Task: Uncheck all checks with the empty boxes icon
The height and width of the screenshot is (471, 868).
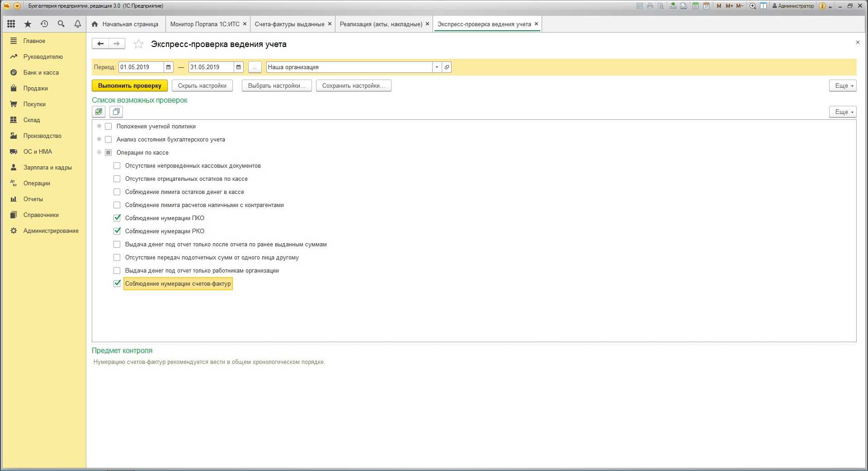Action: 116,112
